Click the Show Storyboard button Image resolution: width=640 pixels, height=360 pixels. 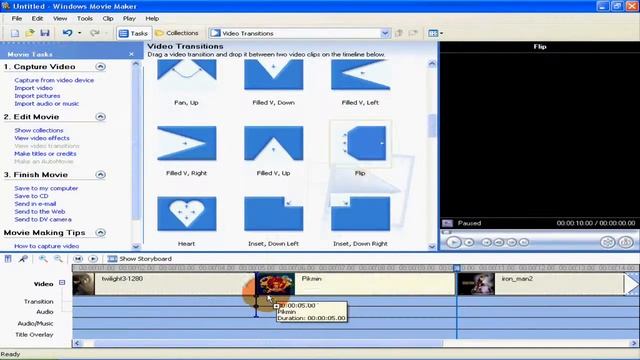[x=140, y=259]
